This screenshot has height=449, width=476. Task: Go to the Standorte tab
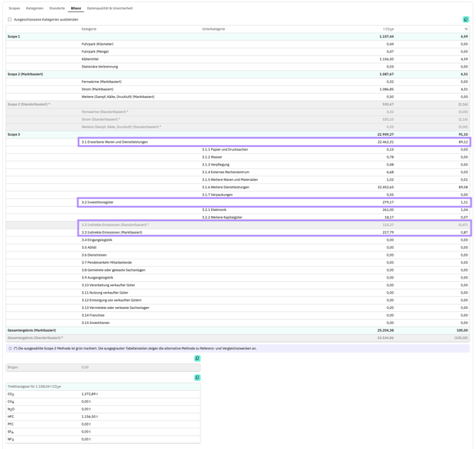pyautogui.click(x=57, y=9)
